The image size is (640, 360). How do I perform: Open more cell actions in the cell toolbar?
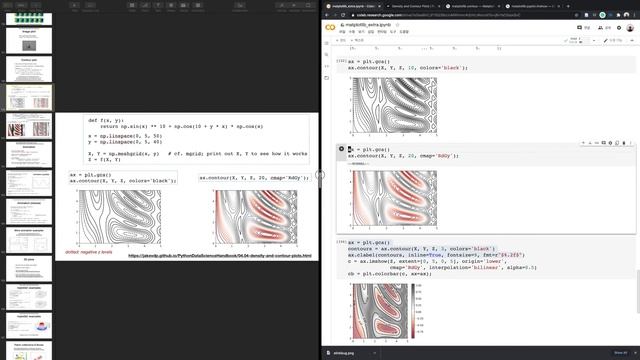point(631,143)
